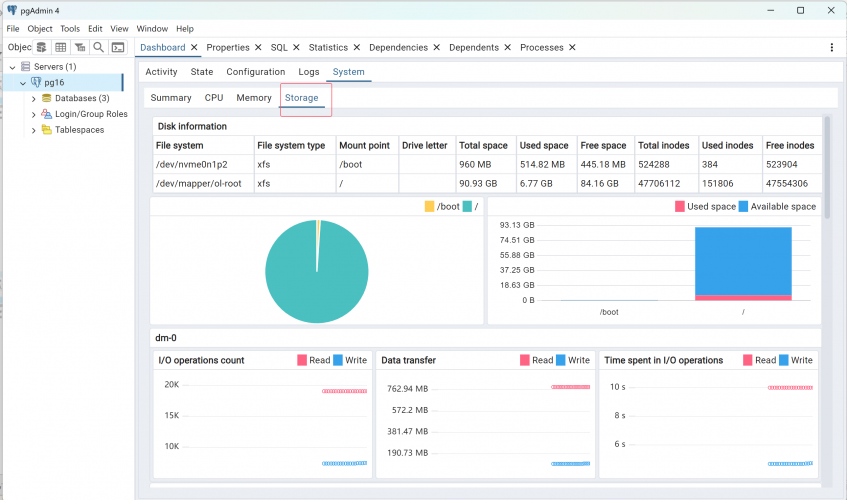This screenshot has height=500, width=847.
Task: Open the Help menu
Action: (185, 29)
